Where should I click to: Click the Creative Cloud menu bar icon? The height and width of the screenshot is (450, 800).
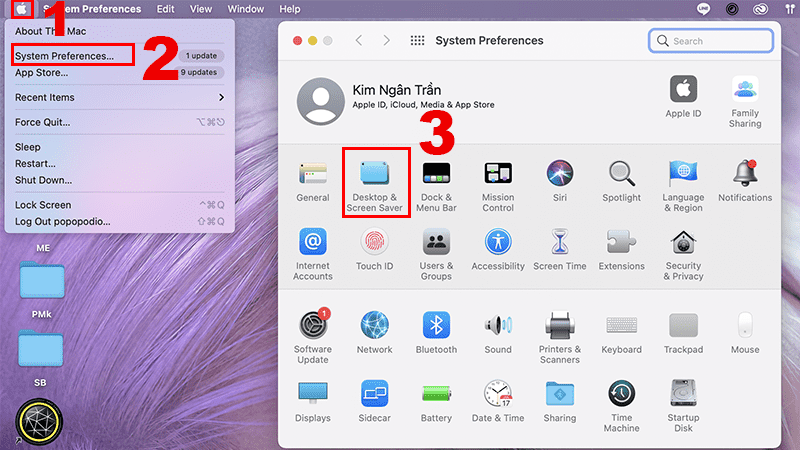(760, 9)
